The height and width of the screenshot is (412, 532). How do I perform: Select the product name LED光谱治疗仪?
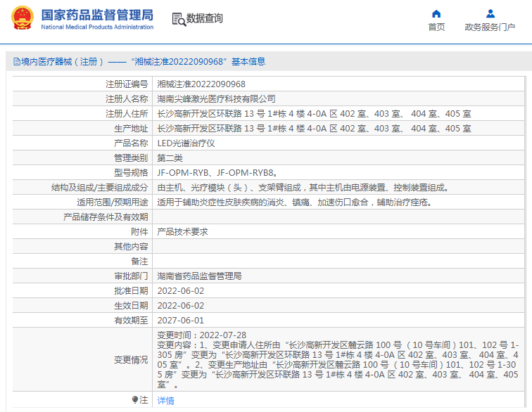click(186, 143)
